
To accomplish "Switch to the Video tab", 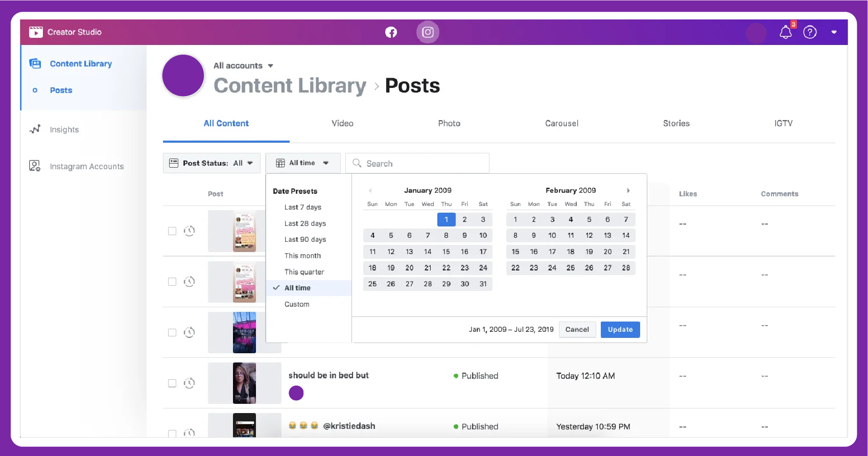I will tap(342, 123).
